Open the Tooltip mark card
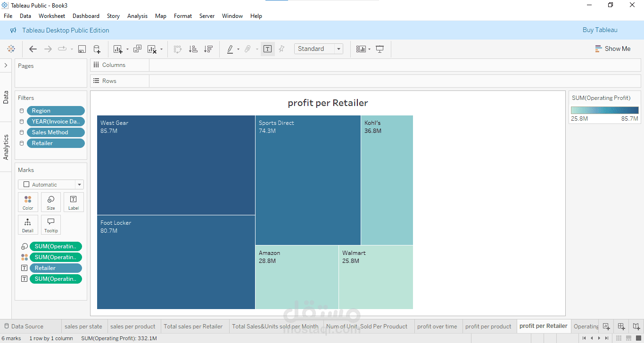Image resolution: width=644 pixels, height=343 pixels. [51, 225]
